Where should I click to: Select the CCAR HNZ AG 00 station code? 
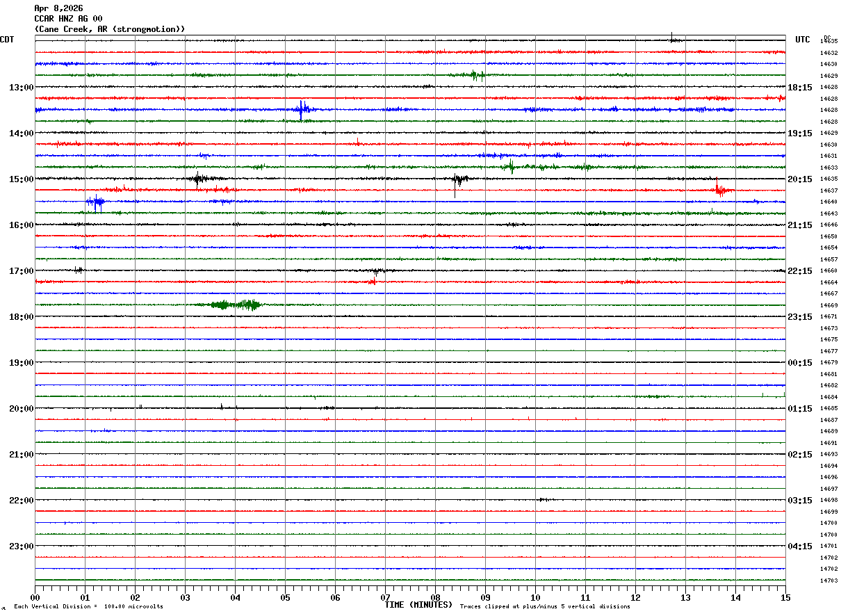tap(68, 19)
